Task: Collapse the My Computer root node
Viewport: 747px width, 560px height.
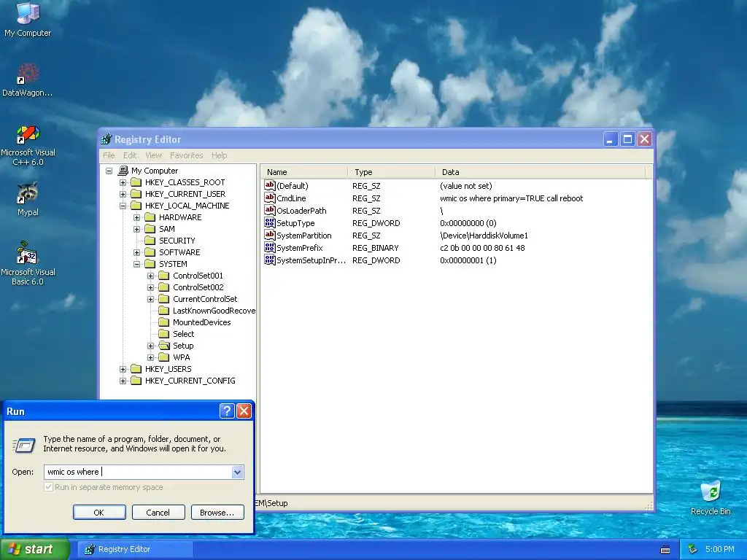Action: coord(109,171)
